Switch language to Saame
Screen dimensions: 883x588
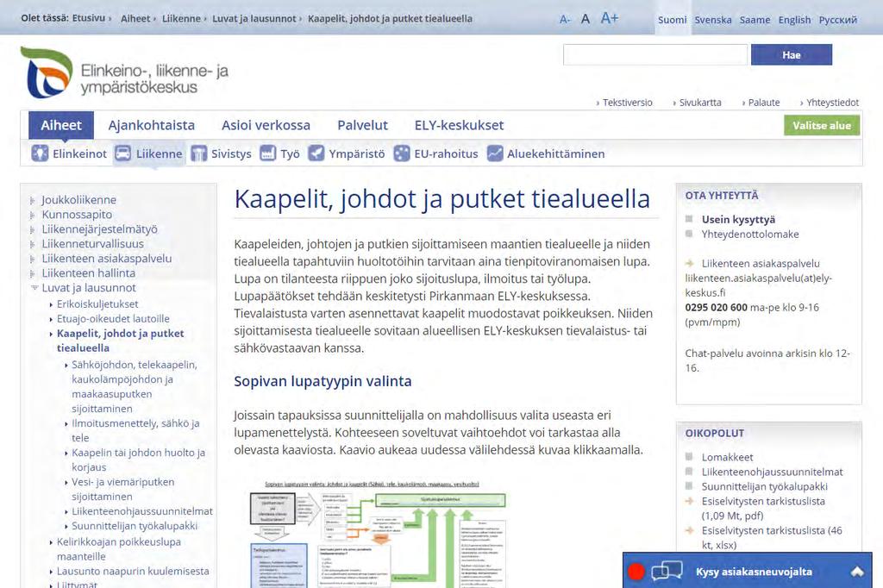tap(755, 20)
